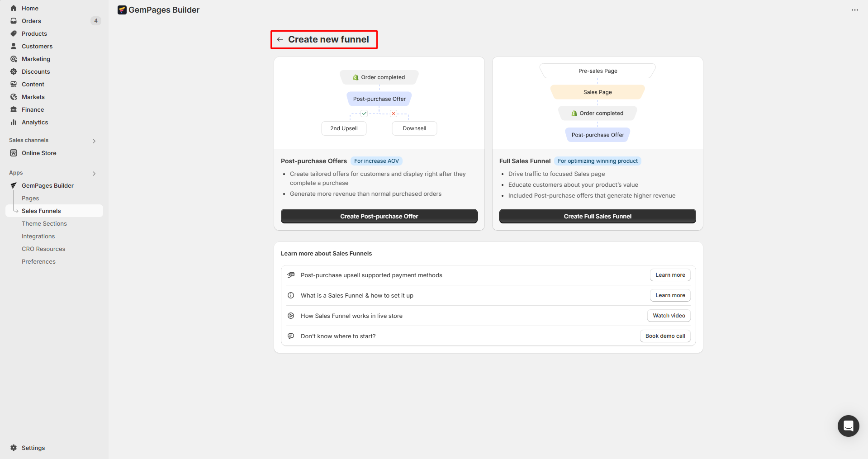Click the Full Sales Funnel card title

[x=525, y=161]
